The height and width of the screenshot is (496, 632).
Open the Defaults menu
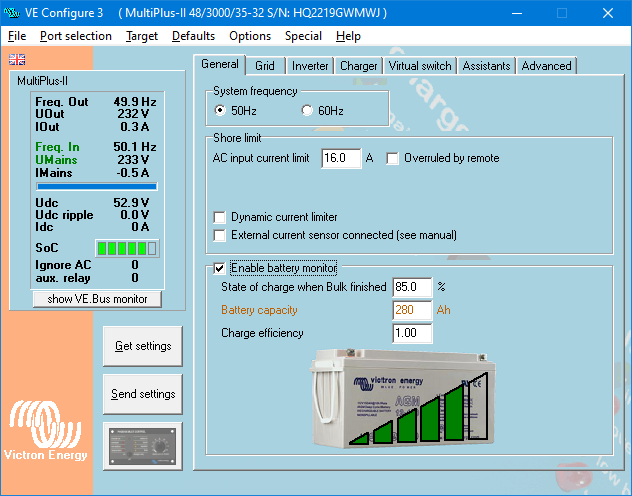pyautogui.click(x=193, y=36)
